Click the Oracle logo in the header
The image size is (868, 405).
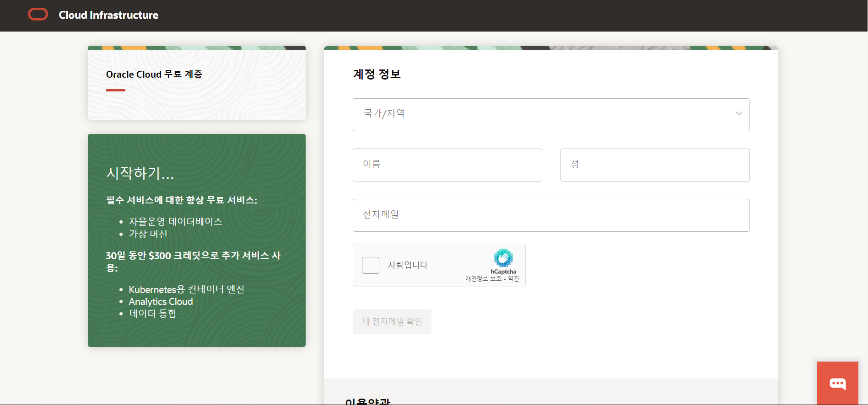pyautogui.click(x=38, y=15)
